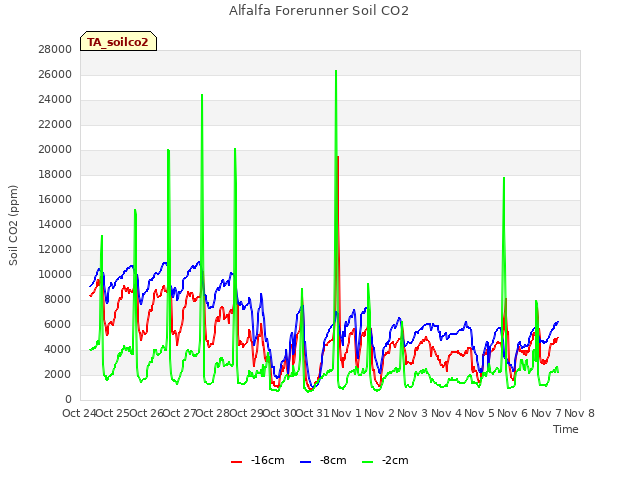This screenshot has width=640, height=480.
Task: Click the 24000 y-axis tick label
Action: pos(55,100)
